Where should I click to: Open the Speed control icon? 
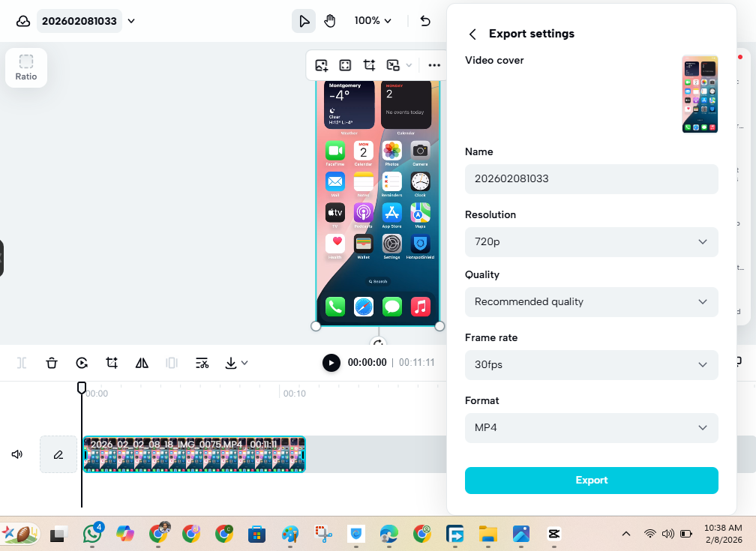81,363
